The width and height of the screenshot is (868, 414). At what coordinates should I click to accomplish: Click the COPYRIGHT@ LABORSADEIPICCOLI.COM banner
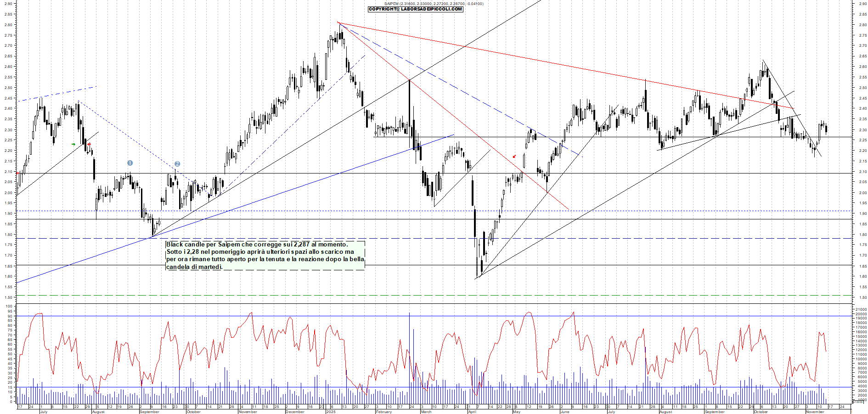click(415, 8)
